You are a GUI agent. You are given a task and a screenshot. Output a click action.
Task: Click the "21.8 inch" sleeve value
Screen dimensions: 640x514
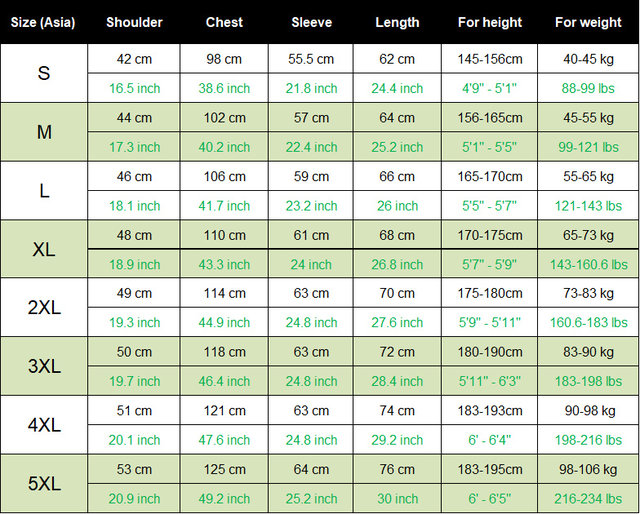click(x=311, y=88)
